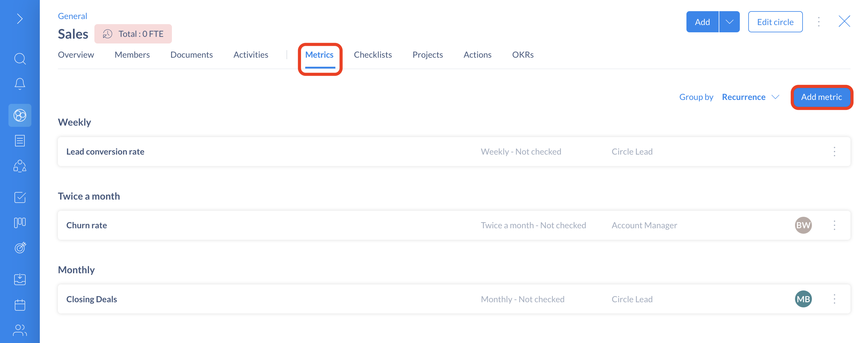The height and width of the screenshot is (343, 868).
Task: Click the Total 0 FTE badge
Action: [x=133, y=34]
